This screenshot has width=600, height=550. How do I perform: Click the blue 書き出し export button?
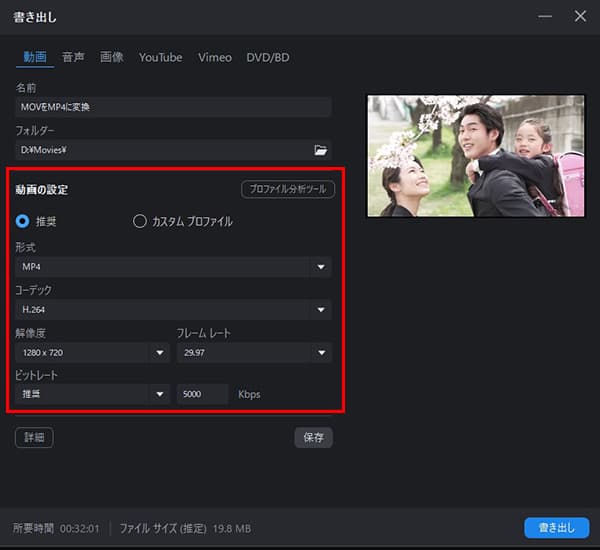pyautogui.click(x=557, y=528)
